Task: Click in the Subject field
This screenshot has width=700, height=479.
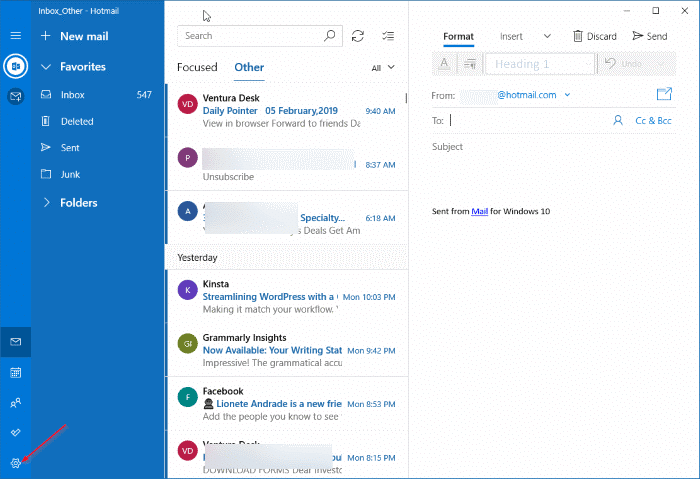Action: (x=554, y=146)
